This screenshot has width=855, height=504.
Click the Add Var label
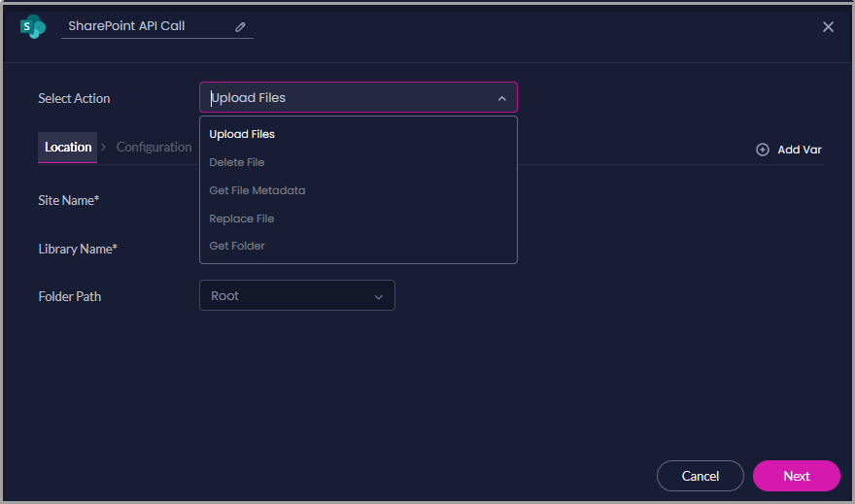click(800, 150)
